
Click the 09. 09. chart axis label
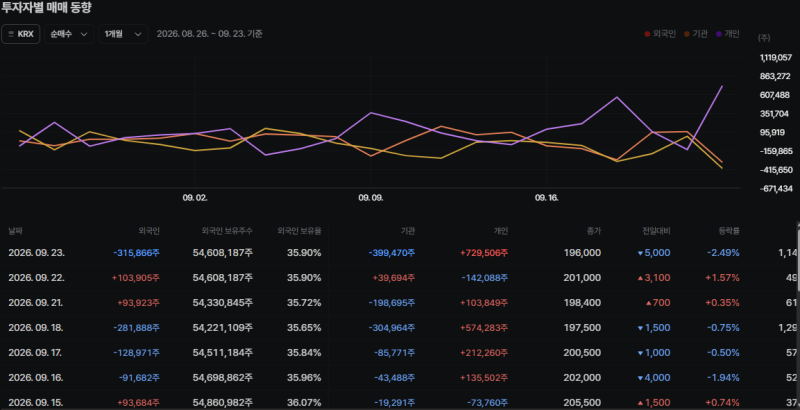click(x=371, y=198)
